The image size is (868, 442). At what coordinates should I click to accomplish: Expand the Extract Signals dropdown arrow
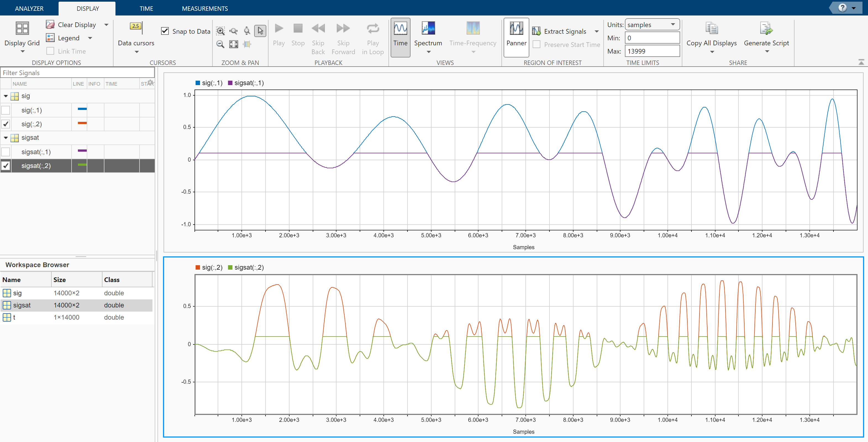[596, 31]
